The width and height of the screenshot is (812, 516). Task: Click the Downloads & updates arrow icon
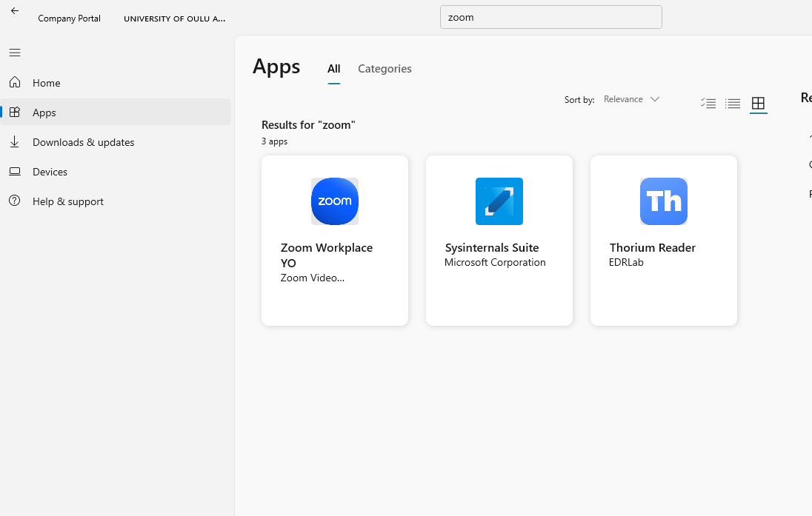15,142
